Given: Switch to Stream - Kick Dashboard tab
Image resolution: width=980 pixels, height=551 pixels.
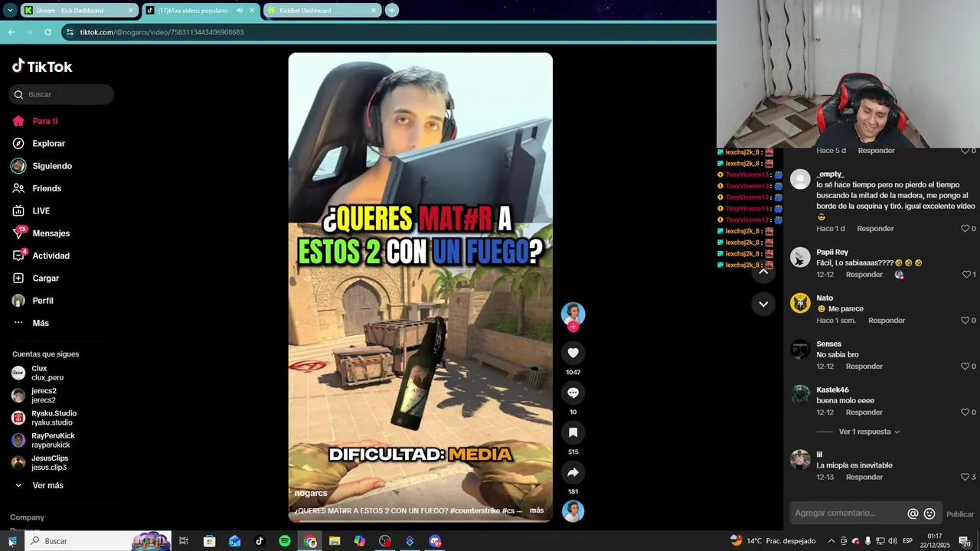Looking at the screenshot, I should click(79, 11).
